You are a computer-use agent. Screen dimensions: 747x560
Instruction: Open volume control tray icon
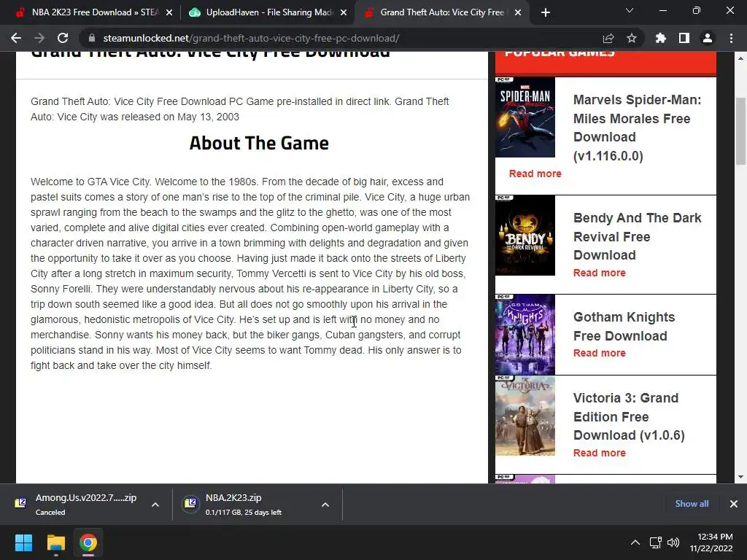point(673,542)
